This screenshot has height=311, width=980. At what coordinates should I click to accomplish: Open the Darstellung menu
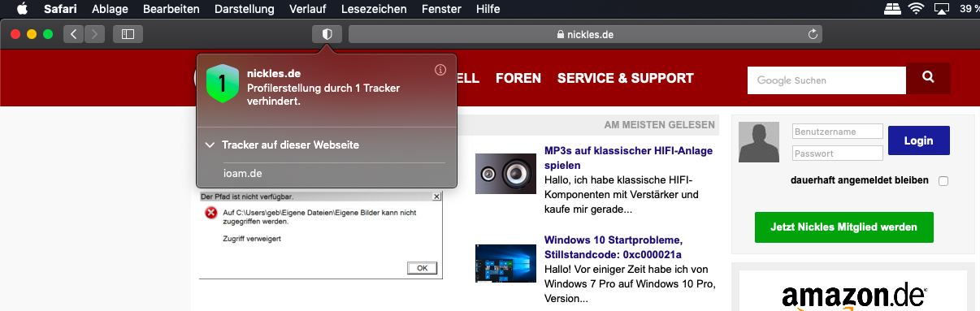[x=245, y=10]
